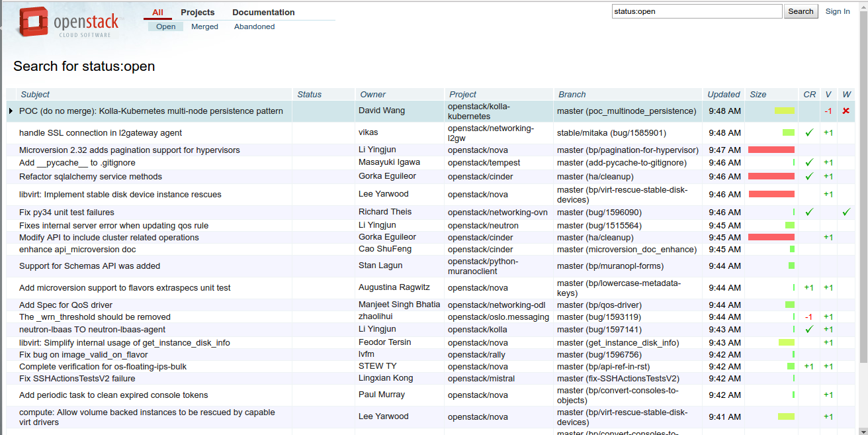Click the CR check mark for Add __pycache__ row
868x435 pixels.
point(808,162)
